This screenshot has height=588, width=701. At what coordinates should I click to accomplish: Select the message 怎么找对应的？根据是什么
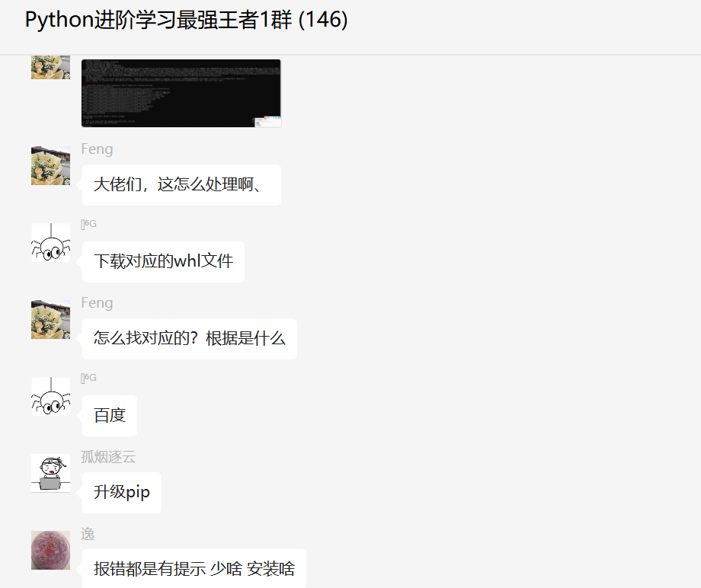(190, 339)
